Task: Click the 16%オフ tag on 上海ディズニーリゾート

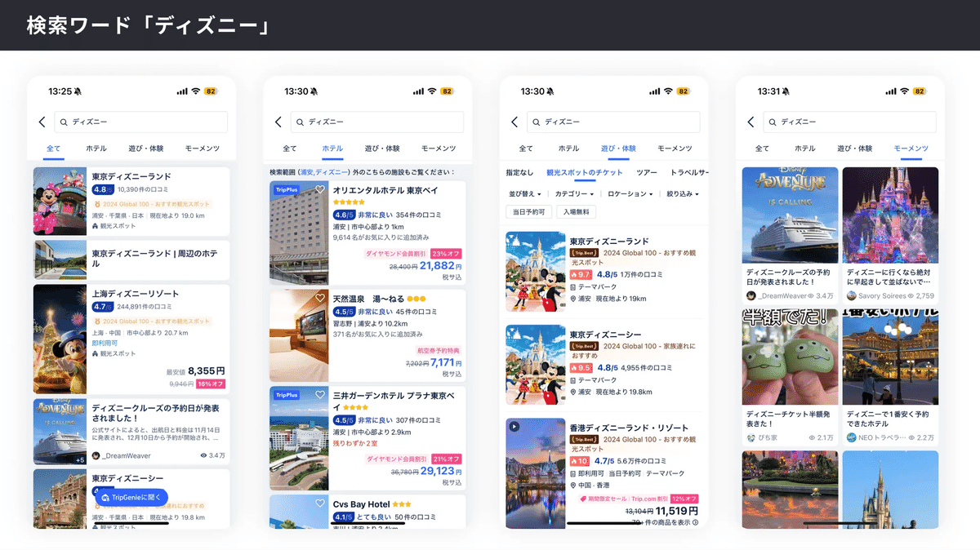Action: [x=211, y=384]
